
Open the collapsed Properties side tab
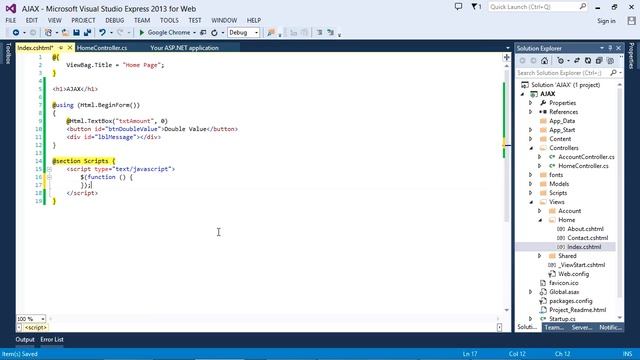tap(631, 56)
